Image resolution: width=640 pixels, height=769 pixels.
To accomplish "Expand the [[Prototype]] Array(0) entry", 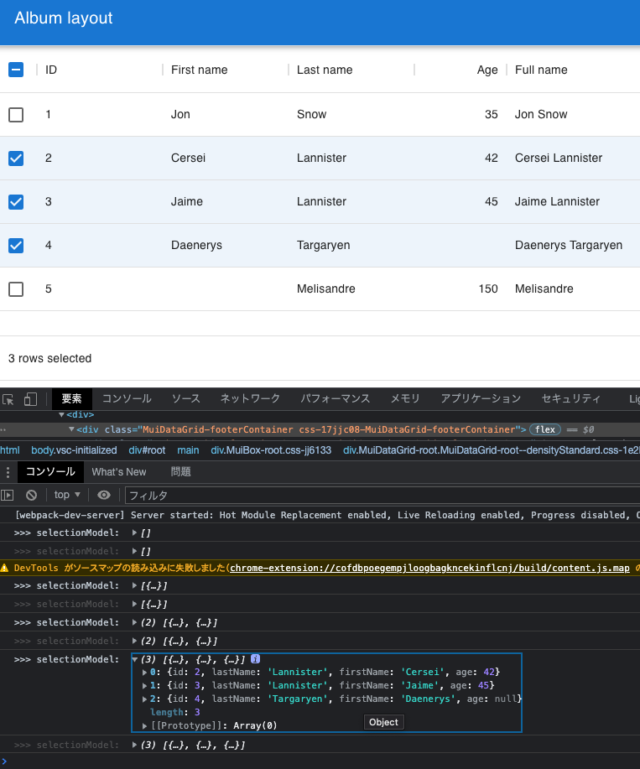I will (147, 725).
